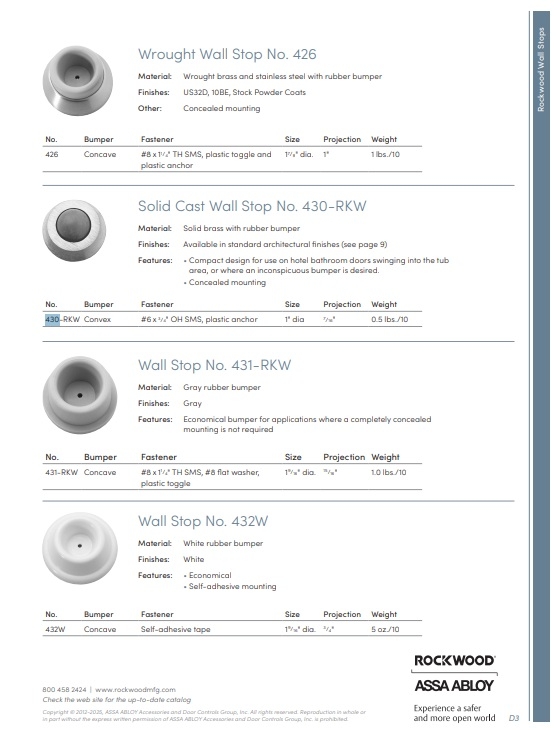The width and height of the screenshot is (556, 730).
Task: Click "Economical" feature bullet for 432W
Action: pyautogui.click(x=210, y=575)
